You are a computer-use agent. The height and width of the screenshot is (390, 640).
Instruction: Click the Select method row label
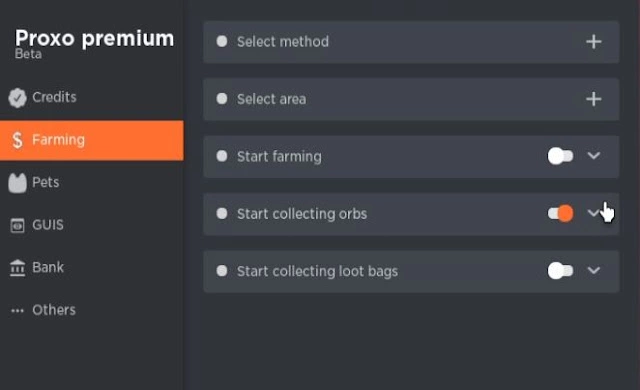pyautogui.click(x=283, y=42)
